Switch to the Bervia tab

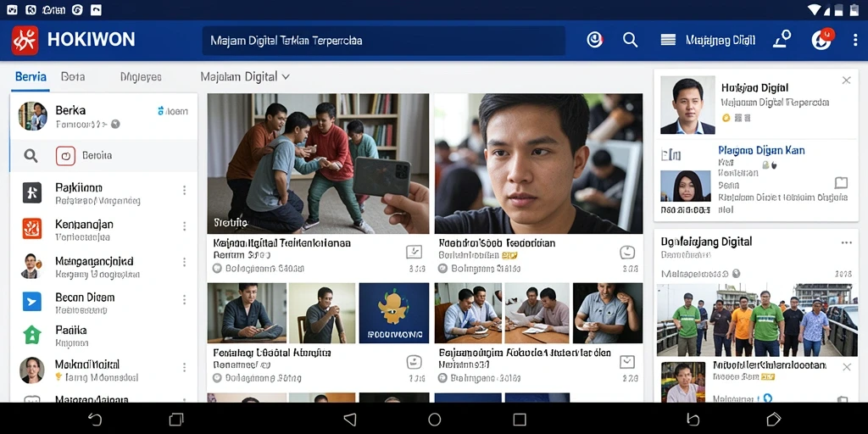(31, 76)
